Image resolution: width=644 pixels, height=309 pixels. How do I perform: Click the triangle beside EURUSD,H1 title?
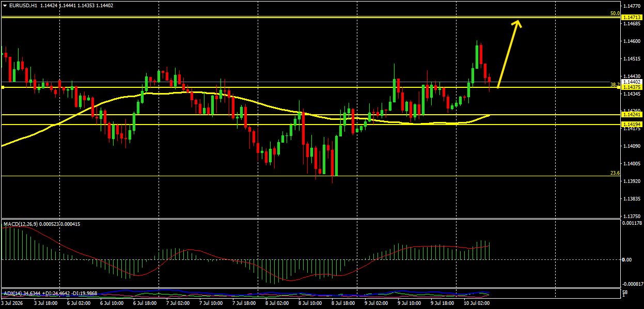(x=5, y=5)
